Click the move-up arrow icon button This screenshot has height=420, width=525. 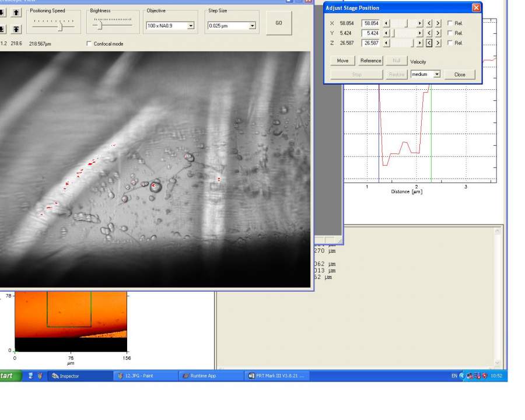16,12
